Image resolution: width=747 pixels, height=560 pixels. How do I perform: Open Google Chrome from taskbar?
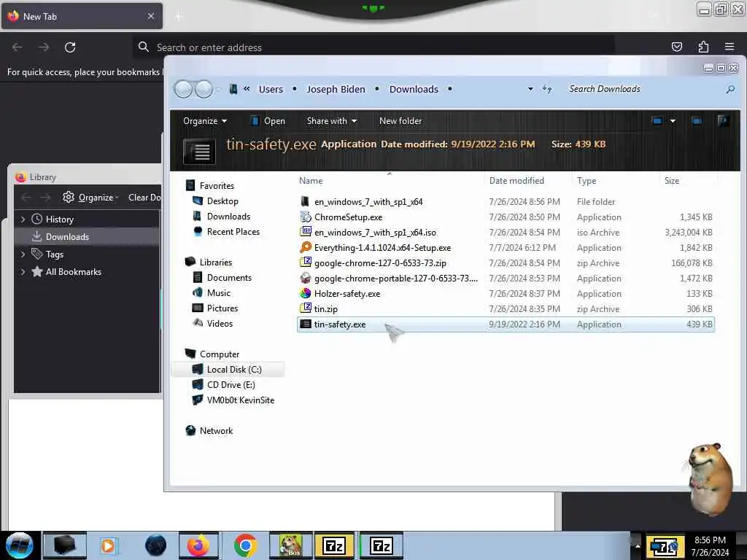click(x=245, y=545)
